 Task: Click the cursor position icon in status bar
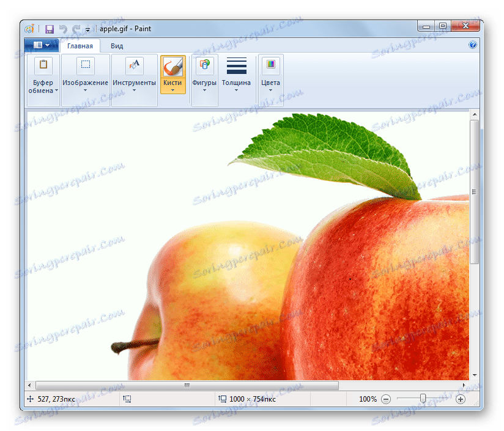click(x=30, y=399)
